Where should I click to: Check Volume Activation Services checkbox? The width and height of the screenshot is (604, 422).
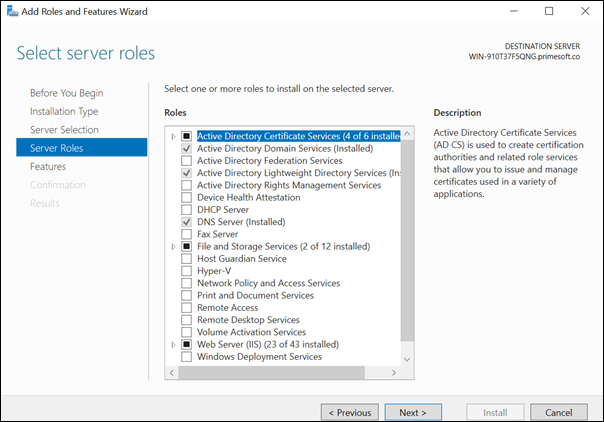(186, 332)
